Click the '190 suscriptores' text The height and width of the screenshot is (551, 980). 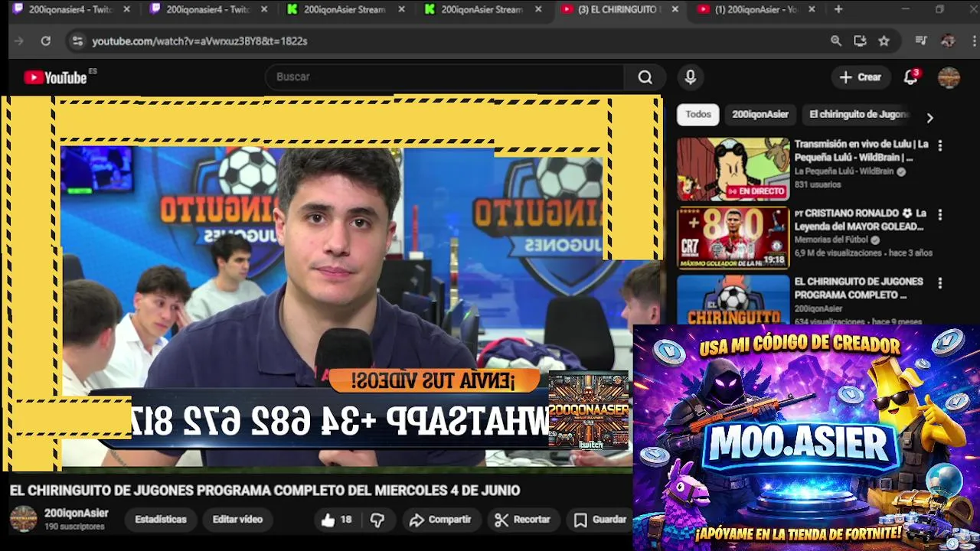(74, 527)
